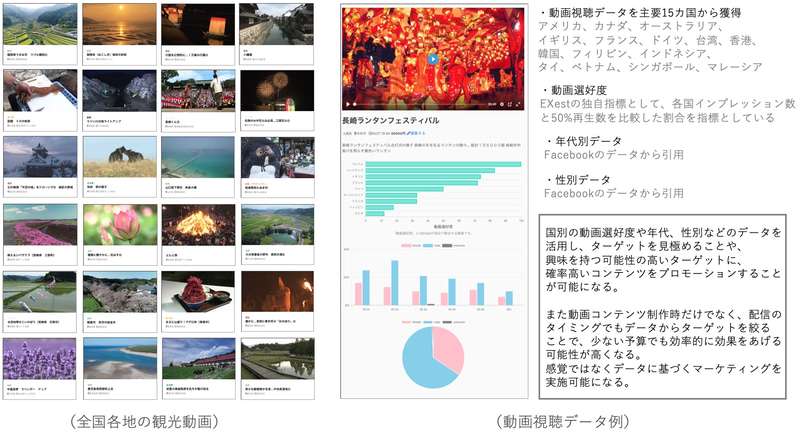Click the 長崎ランタンフェスティバル title
The image size is (800, 434).
(x=391, y=120)
